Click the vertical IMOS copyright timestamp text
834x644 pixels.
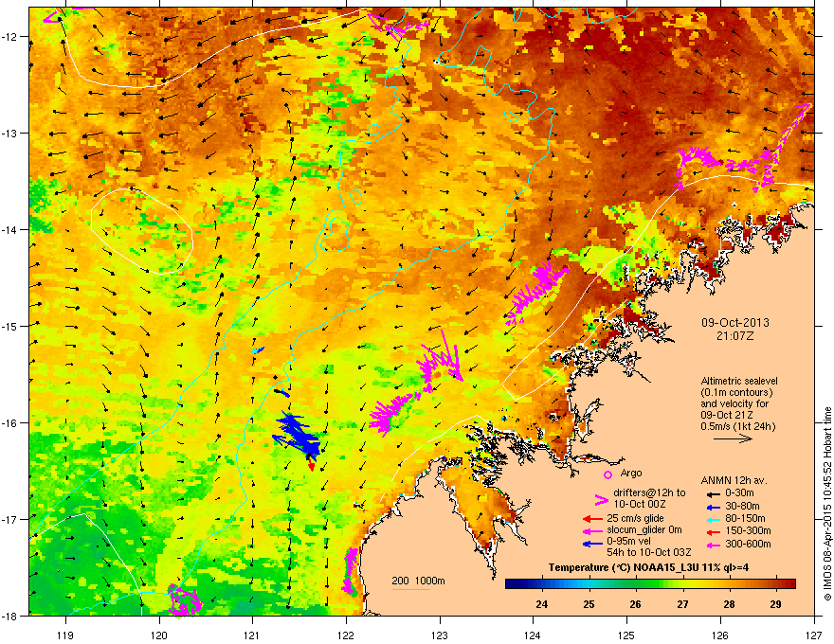click(x=827, y=504)
